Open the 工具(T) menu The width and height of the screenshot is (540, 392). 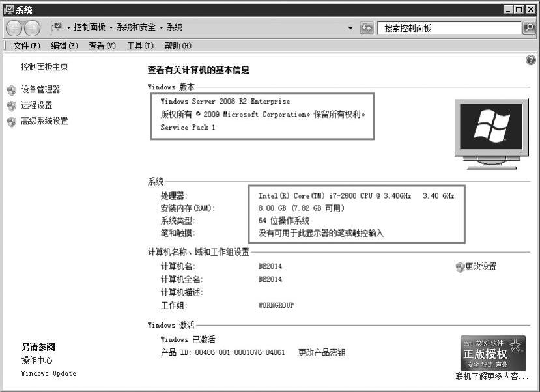[x=140, y=46]
